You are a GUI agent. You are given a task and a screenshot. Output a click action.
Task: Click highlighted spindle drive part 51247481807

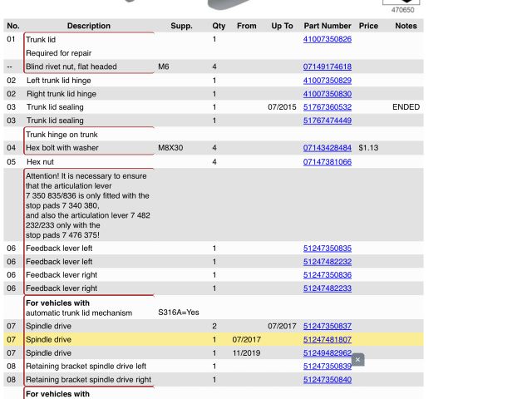point(327,340)
